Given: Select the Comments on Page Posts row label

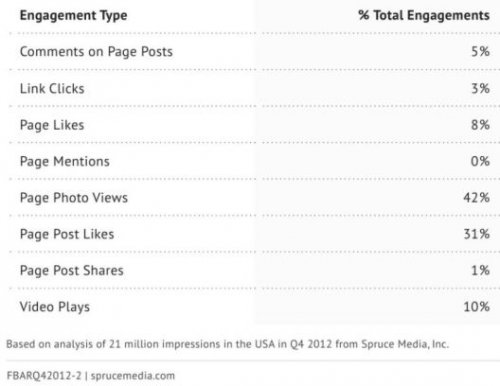Looking at the screenshot, I should click(96, 52).
